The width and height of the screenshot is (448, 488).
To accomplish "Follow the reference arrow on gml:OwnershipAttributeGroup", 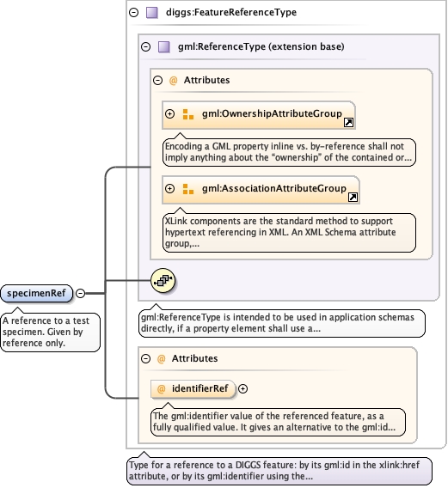I will [348, 123].
